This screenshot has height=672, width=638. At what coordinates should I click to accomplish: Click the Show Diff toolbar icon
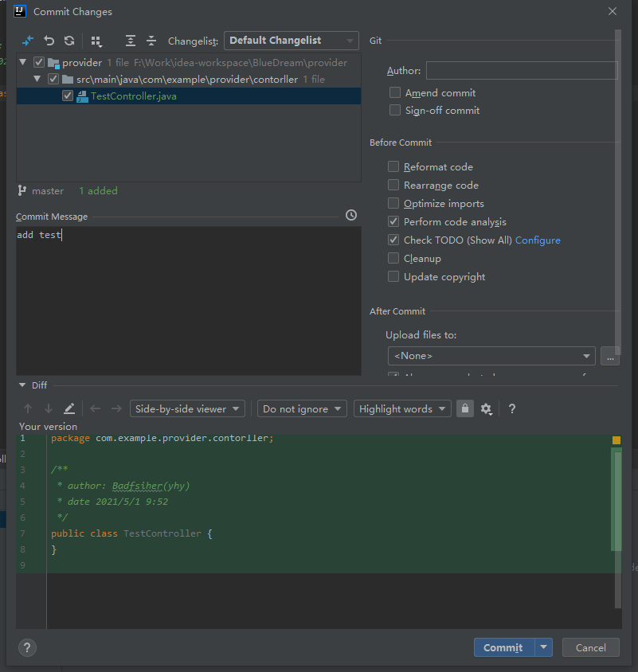tap(27, 41)
